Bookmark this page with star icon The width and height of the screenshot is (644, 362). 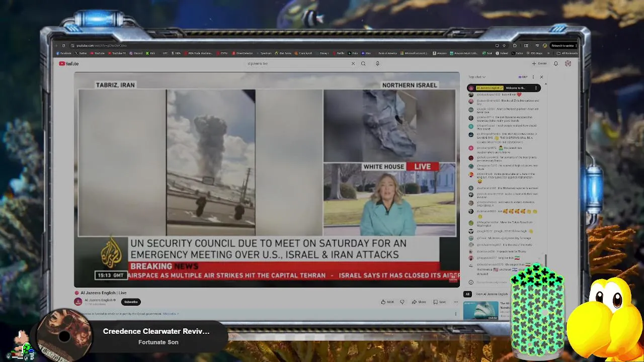(x=504, y=46)
